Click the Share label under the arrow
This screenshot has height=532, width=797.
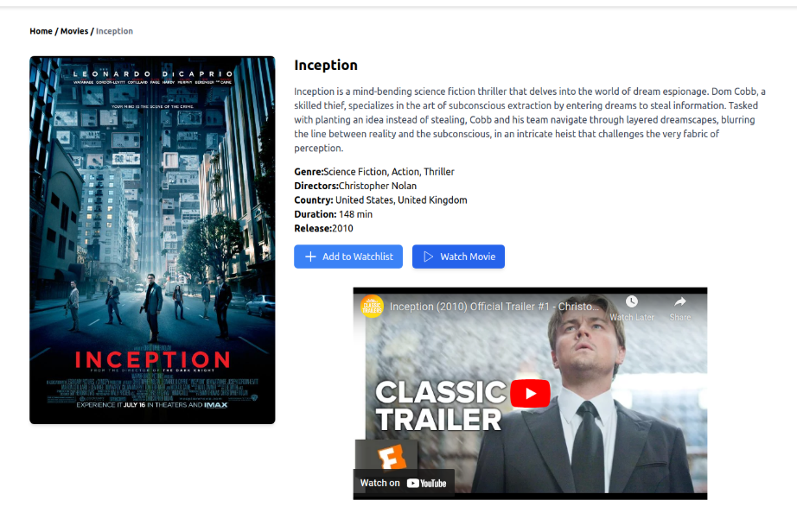(x=680, y=317)
